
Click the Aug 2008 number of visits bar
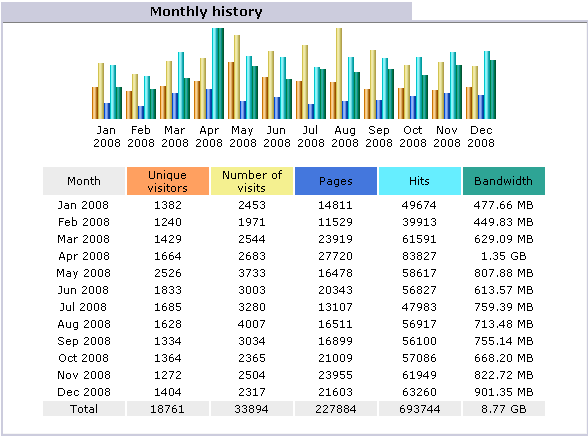[339, 73]
